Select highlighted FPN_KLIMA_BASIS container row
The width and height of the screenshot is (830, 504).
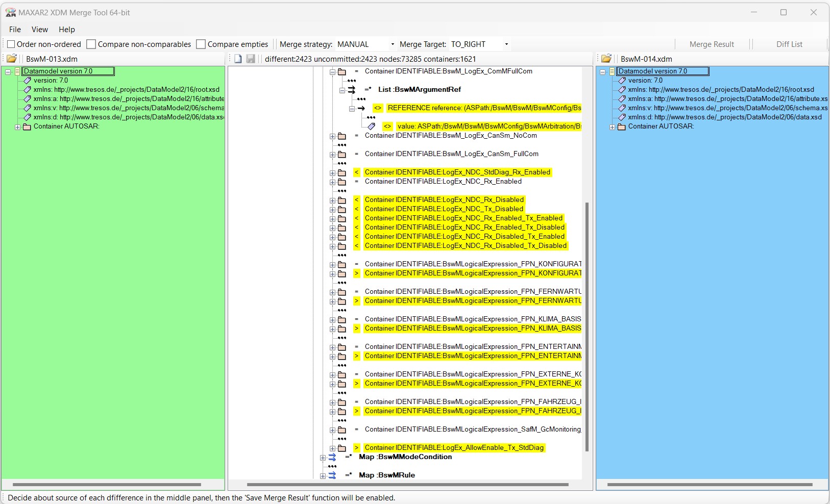click(473, 329)
